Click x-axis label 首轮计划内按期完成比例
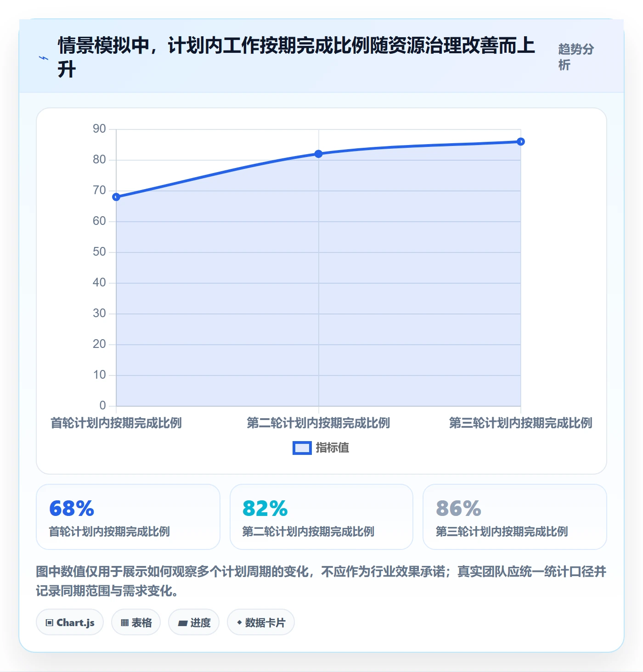643x672 pixels. point(116,423)
